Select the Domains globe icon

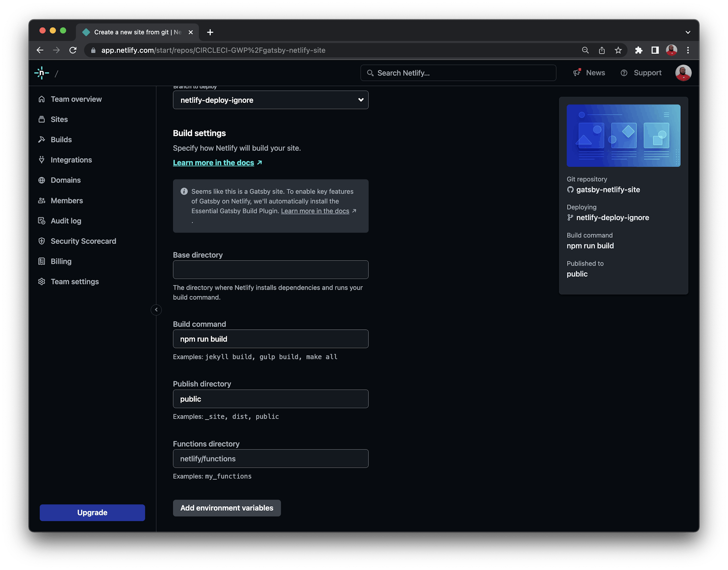pyautogui.click(x=42, y=180)
